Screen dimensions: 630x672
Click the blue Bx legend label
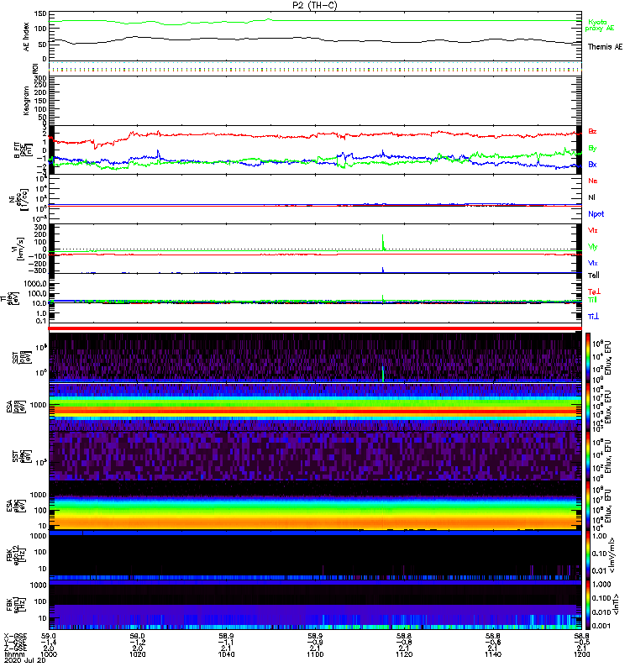point(592,164)
